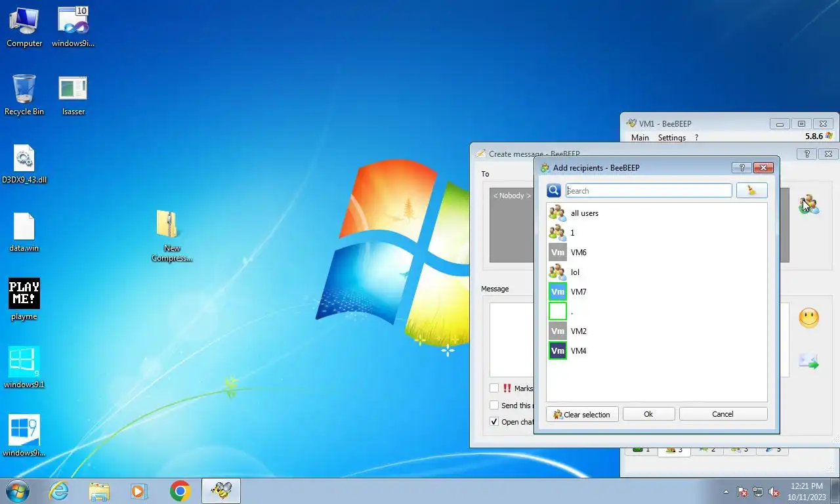The height and width of the screenshot is (504, 840).
Task: Click the network tray icon
Action: 758,492
